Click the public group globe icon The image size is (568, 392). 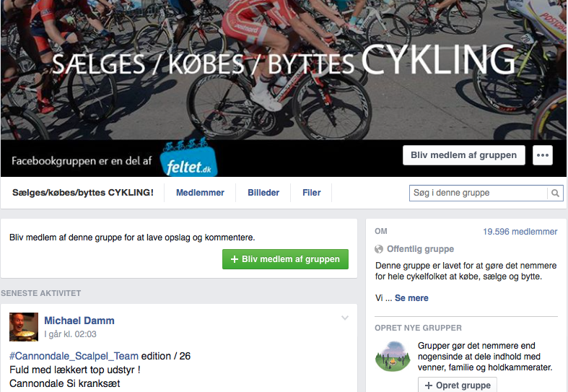[380, 249]
